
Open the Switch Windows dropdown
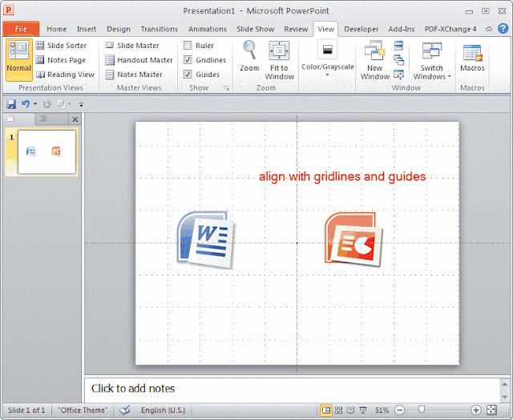tap(431, 60)
